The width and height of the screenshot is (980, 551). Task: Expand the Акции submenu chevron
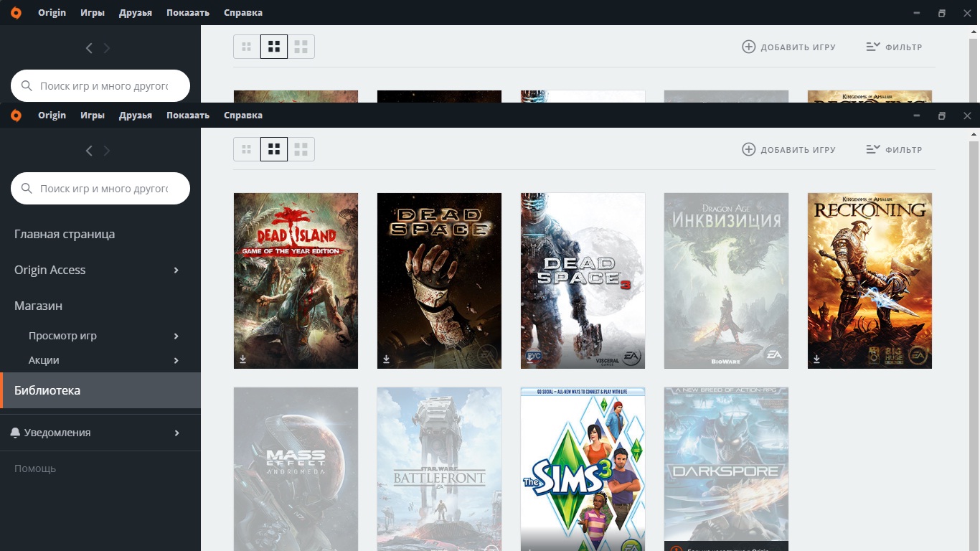click(x=176, y=360)
